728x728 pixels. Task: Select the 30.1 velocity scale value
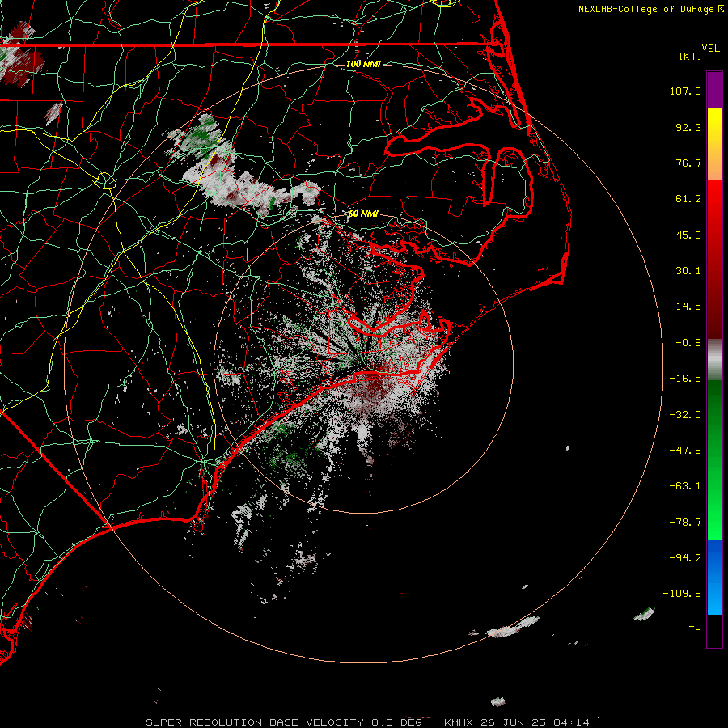click(x=688, y=271)
